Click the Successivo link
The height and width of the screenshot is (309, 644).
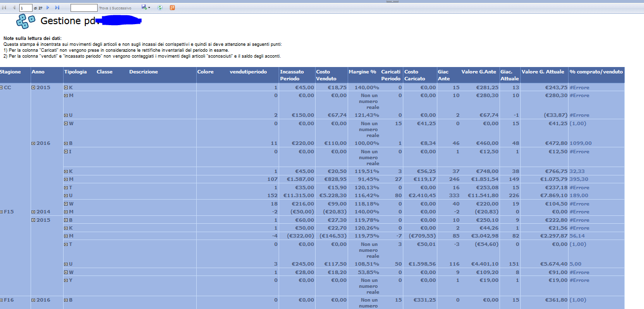pos(121,8)
